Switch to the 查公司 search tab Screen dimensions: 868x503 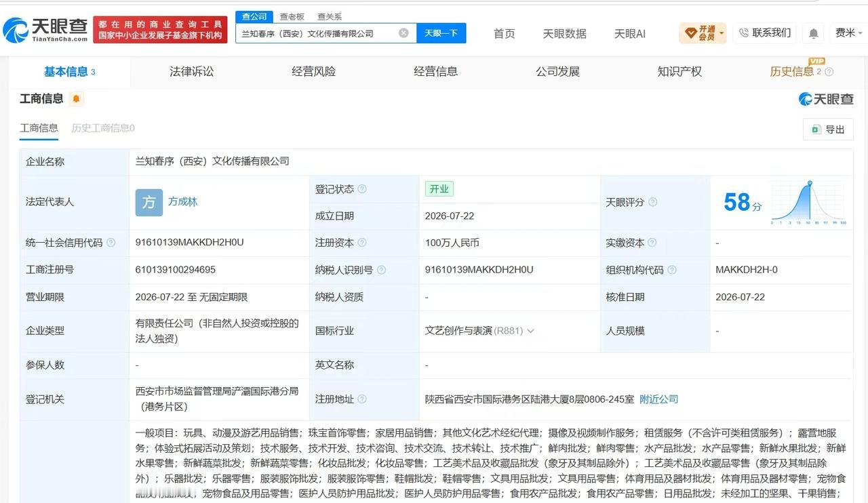pyautogui.click(x=254, y=16)
